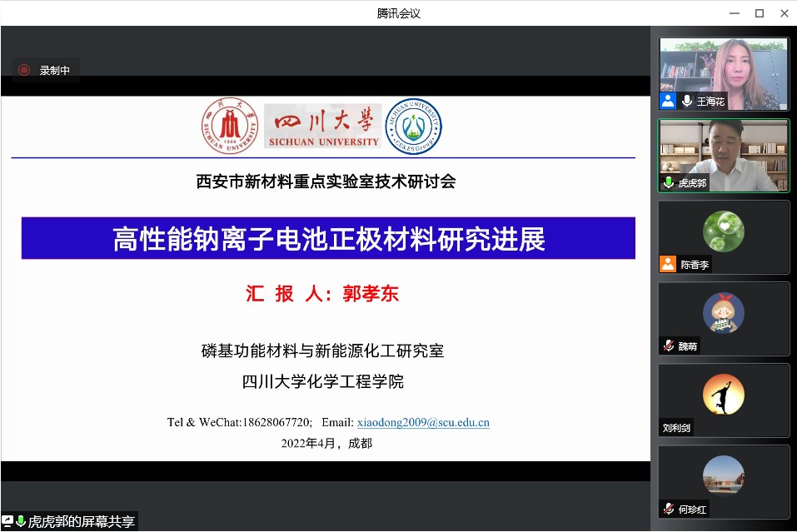Click the 录制中 recording status label

tap(55, 71)
